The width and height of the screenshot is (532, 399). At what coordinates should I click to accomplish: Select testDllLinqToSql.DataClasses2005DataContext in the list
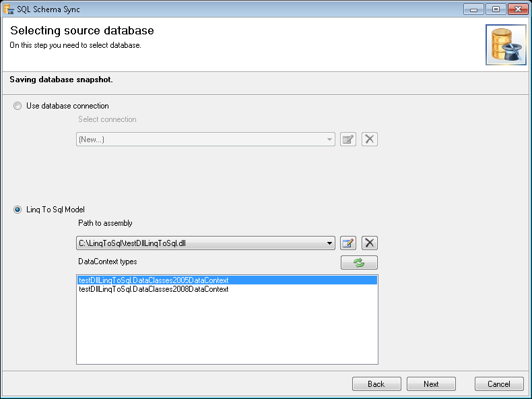227,280
